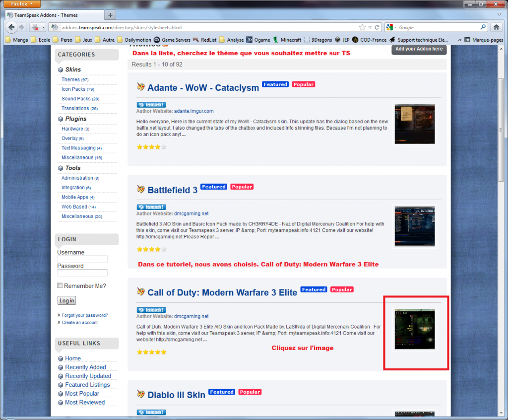Open Adante - WoW - Cataclysm title
The image size is (508, 420).
203,87
